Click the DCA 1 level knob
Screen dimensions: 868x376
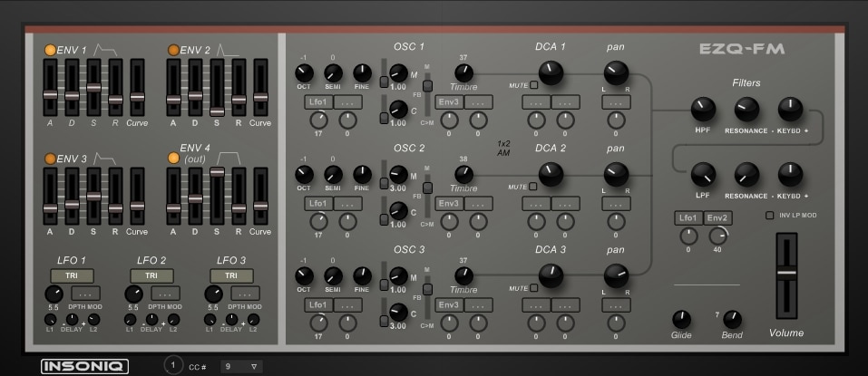tap(551, 73)
